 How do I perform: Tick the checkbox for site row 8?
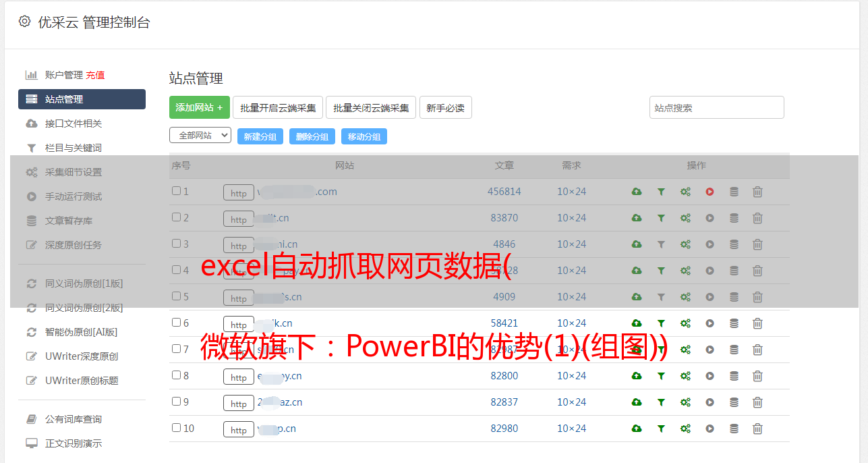[x=176, y=375]
